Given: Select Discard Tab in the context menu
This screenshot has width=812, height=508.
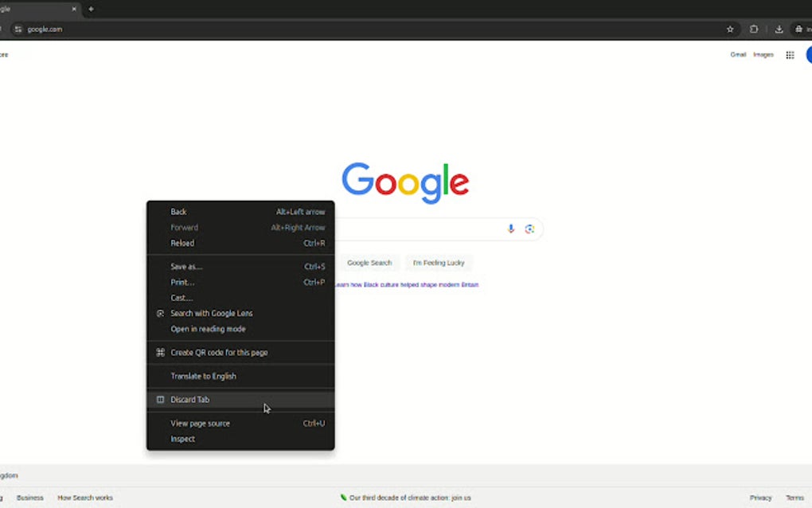Looking at the screenshot, I should tap(191, 399).
